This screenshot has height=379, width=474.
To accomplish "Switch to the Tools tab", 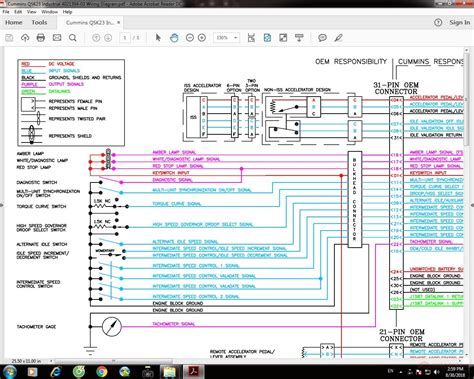I will pos(39,23).
